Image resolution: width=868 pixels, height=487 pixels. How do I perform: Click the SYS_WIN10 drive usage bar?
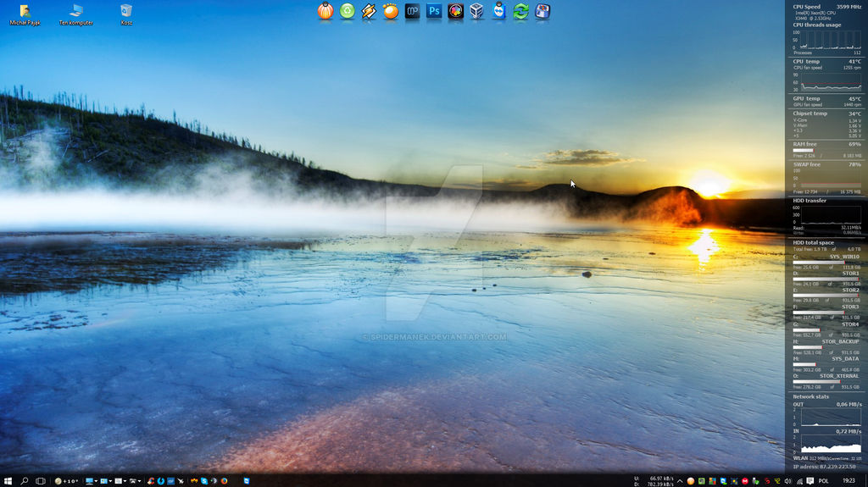point(826,263)
